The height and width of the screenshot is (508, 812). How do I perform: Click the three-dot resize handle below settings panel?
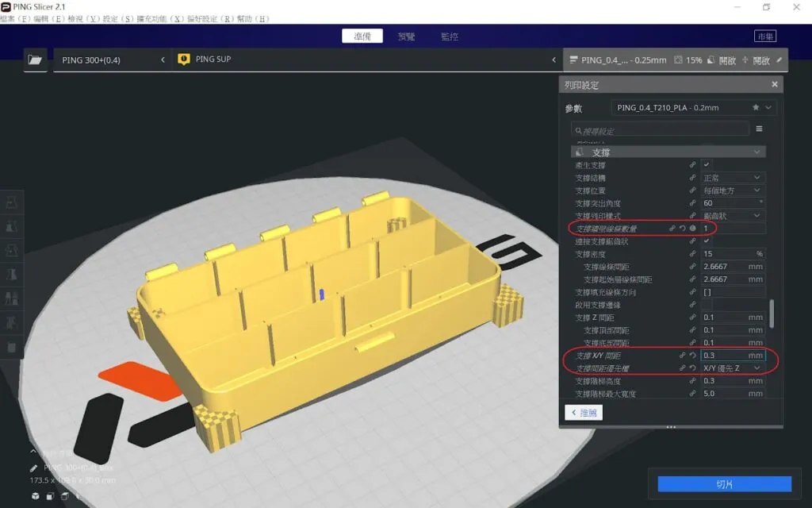click(x=671, y=427)
